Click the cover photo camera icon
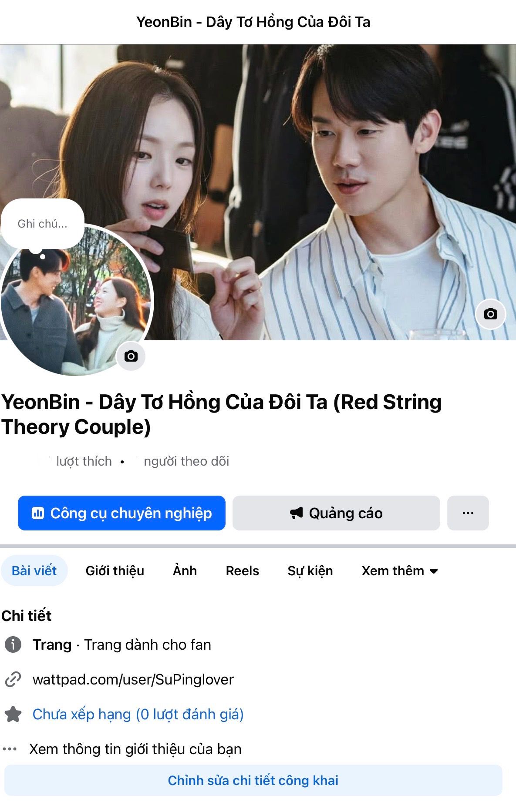516x812 pixels. pyautogui.click(x=490, y=314)
